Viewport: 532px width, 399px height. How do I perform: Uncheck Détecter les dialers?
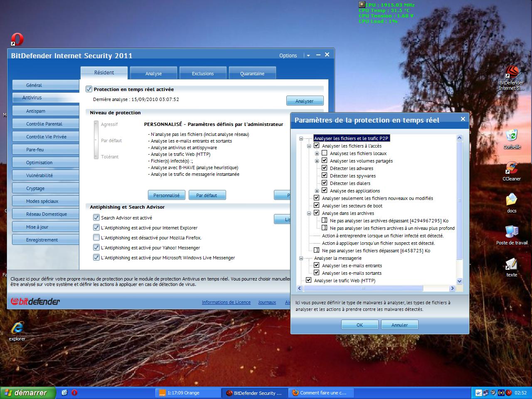tap(325, 183)
